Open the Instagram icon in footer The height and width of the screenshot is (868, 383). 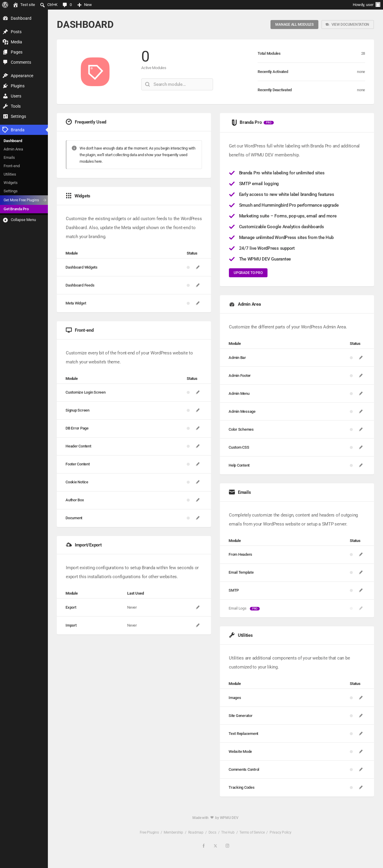pos(228,846)
